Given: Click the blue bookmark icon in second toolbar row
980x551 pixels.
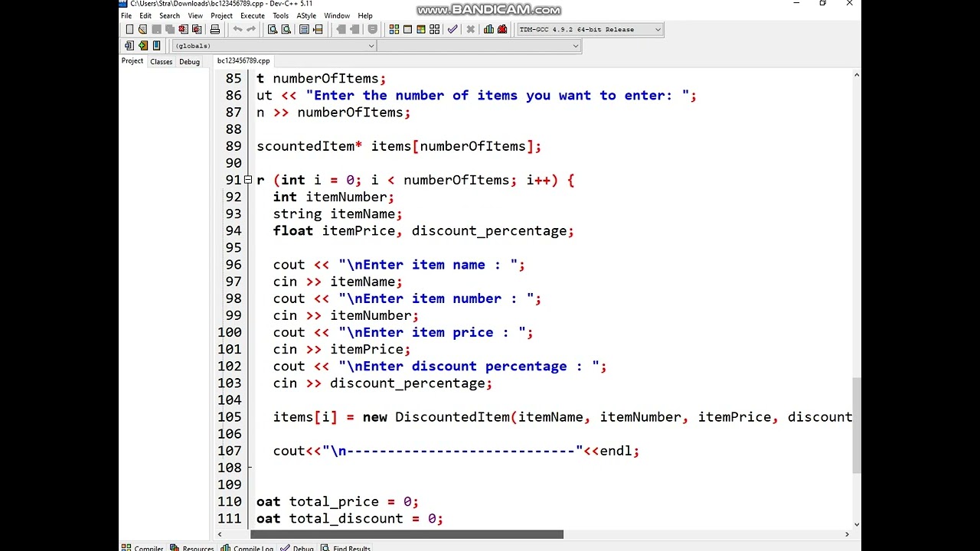Looking at the screenshot, I should [x=156, y=46].
